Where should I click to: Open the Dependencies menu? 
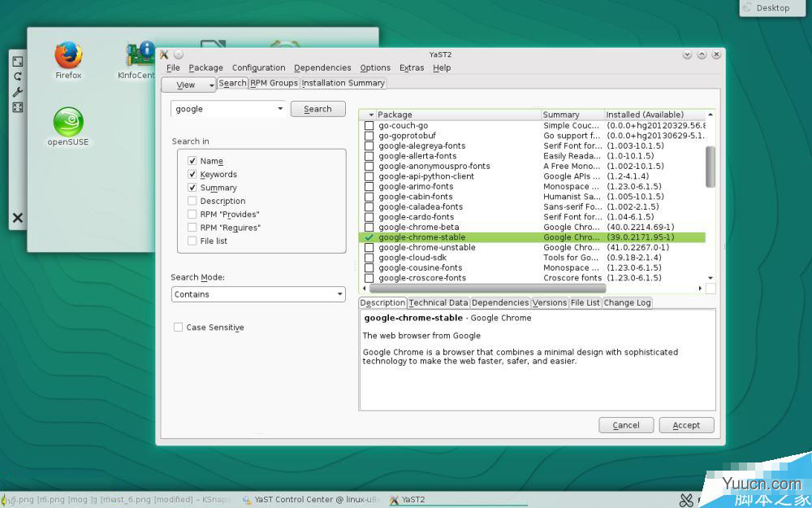pos(322,68)
